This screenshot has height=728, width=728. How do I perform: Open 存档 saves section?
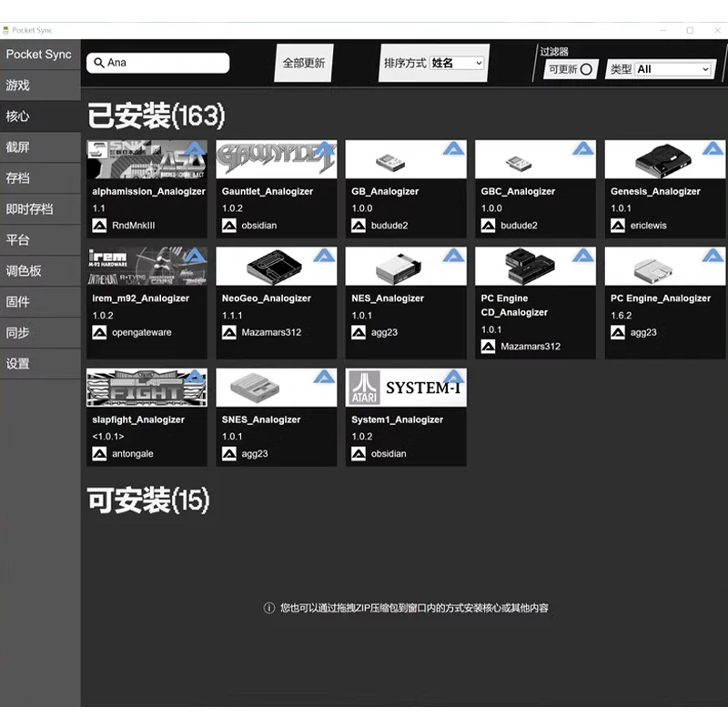pos(40,178)
